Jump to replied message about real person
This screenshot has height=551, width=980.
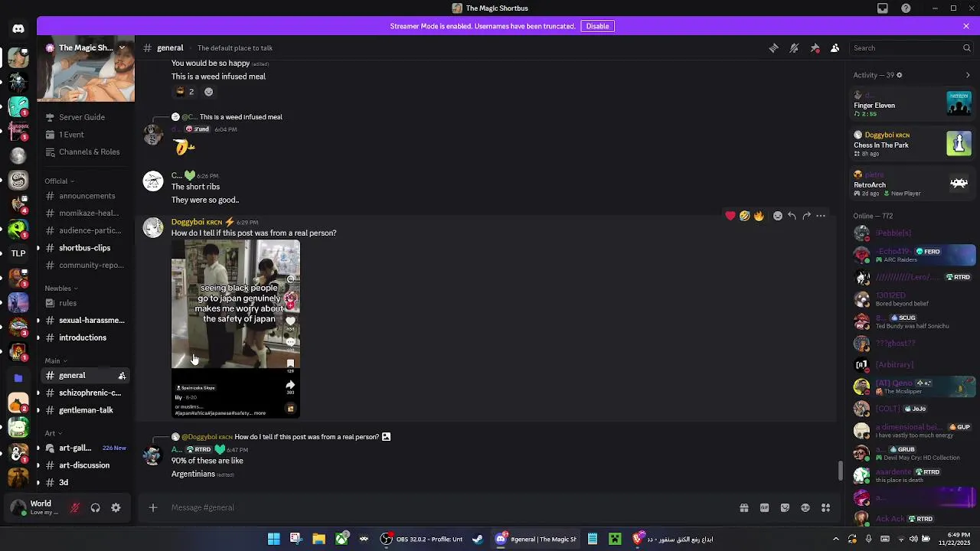(306, 437)
